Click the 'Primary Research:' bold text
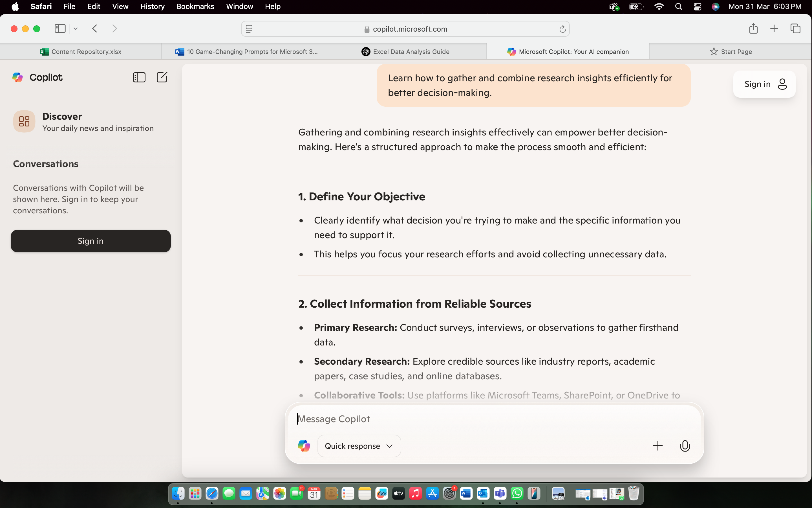 coord(355,327)
